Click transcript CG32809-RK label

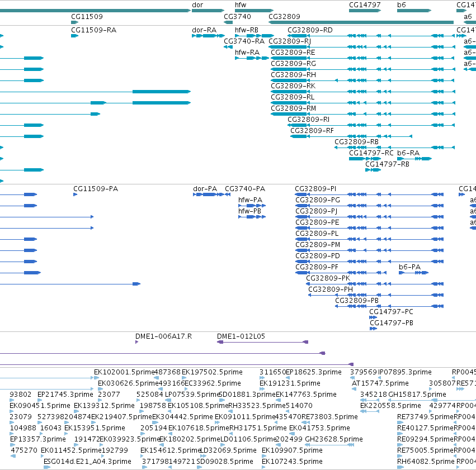tap(293, 86)
